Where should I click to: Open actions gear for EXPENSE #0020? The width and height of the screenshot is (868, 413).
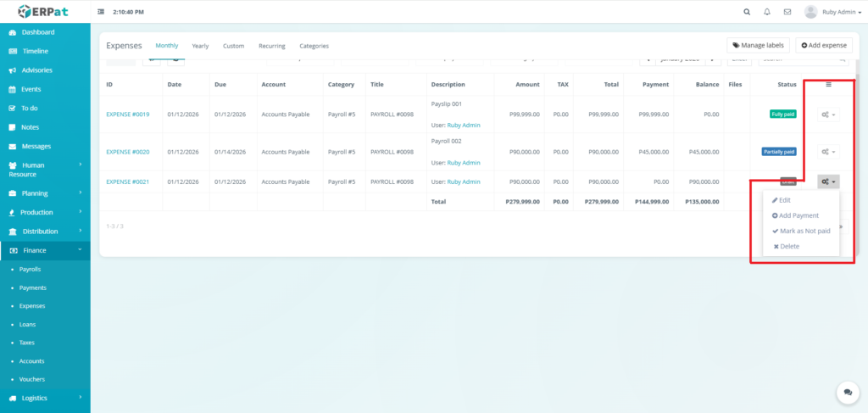pos(828,152)
